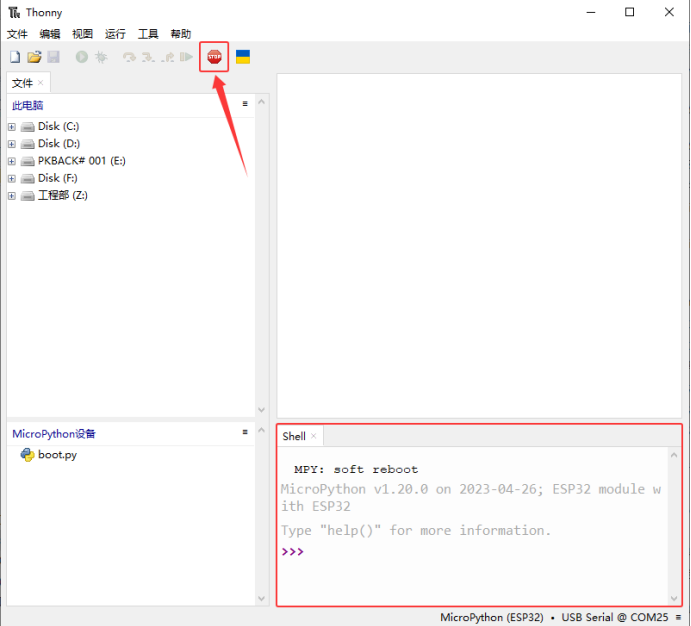Click the Debug bug icon
This screenshot has height=626, width=691.
click(100, 58)
